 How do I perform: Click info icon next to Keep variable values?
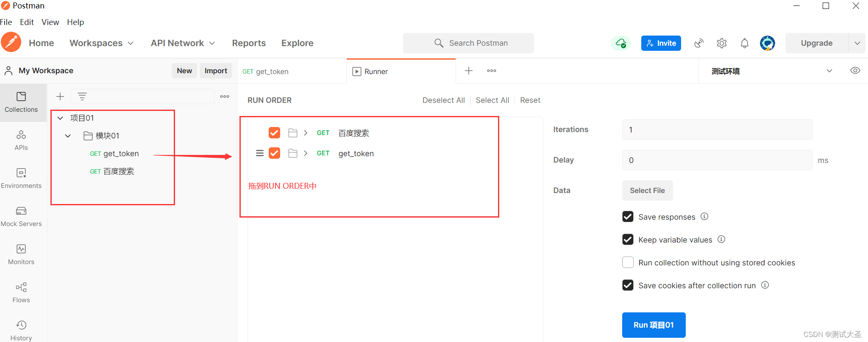pos(721,239)
